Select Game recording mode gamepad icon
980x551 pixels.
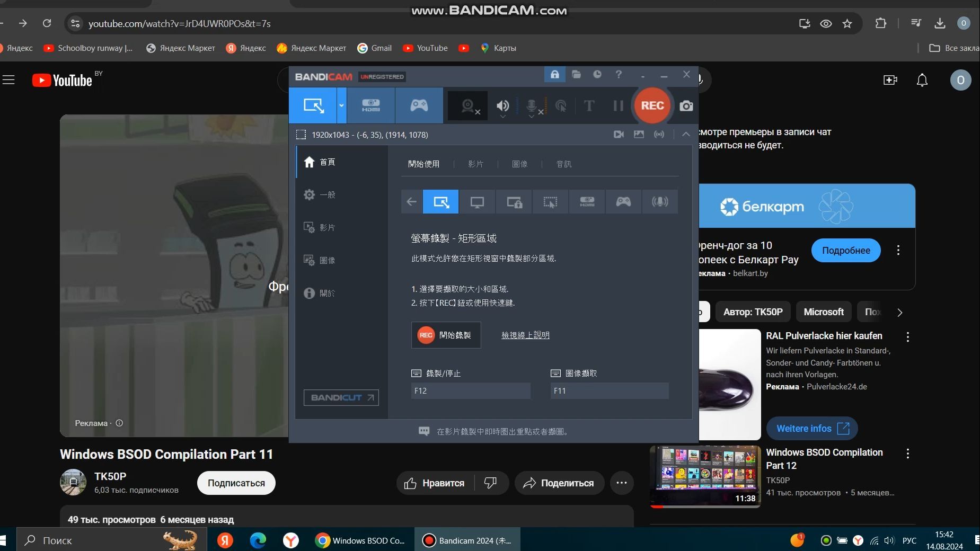(419, 105)
